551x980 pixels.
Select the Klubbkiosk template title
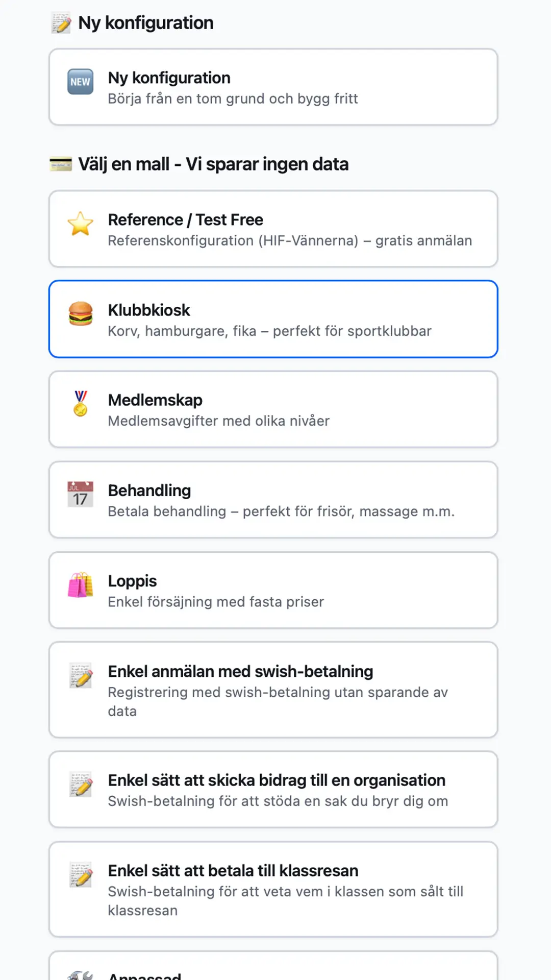(149, 310)
